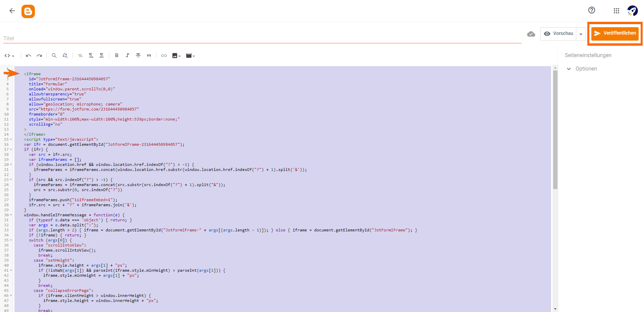This screenshot has width=644, height=312.
Task: Click the editor vertical scrollbar thumb
Action: coord(555,130)
